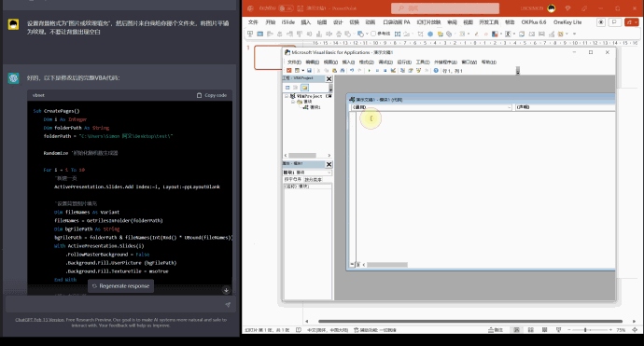This screenshot has height=346, width=644.
Task: Click the VBA Reset (stop) toolbar icon
Action: point(385,71)
